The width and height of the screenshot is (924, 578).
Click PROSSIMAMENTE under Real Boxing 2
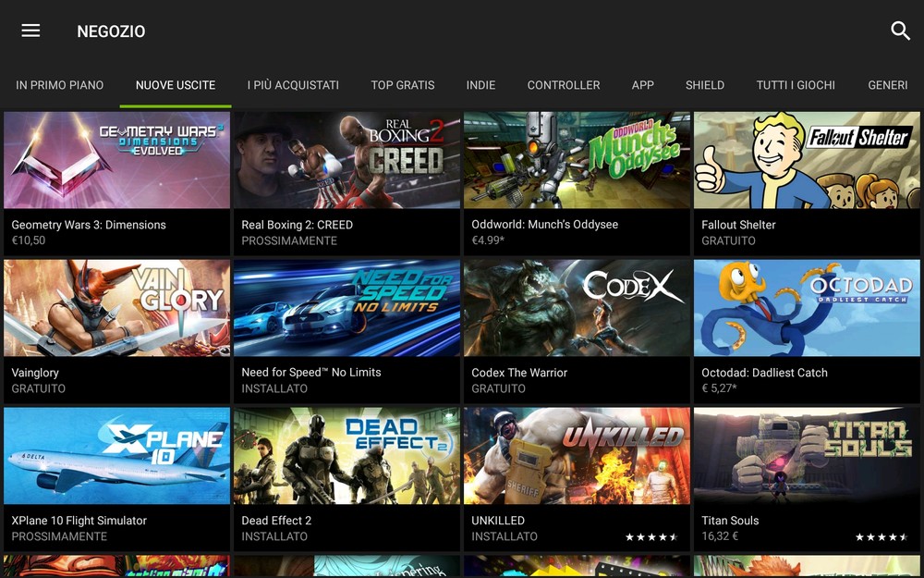(288, 240)
